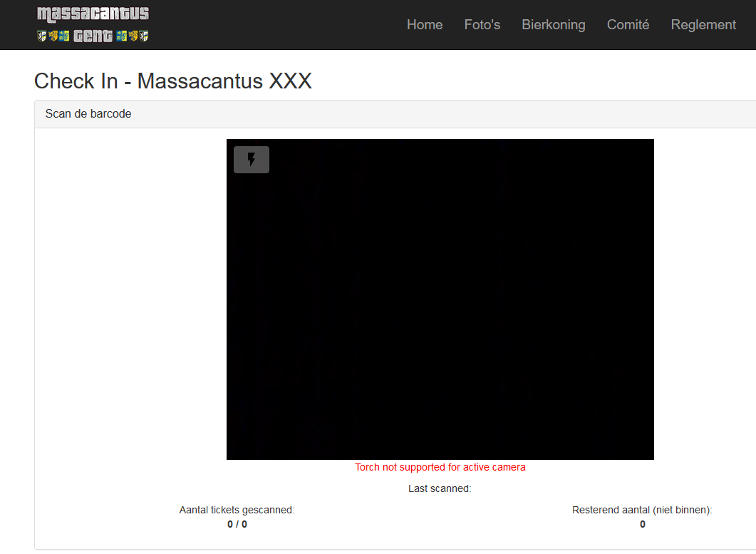Navigate to the Comité page

(628, 25)
